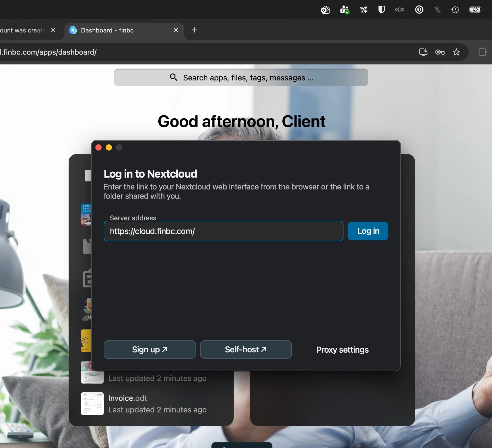Screen dimensions: 492x448
Task: Click 'Last updated 2 minutes ago' under Invoice.odt
Action: tap(157, 410)
